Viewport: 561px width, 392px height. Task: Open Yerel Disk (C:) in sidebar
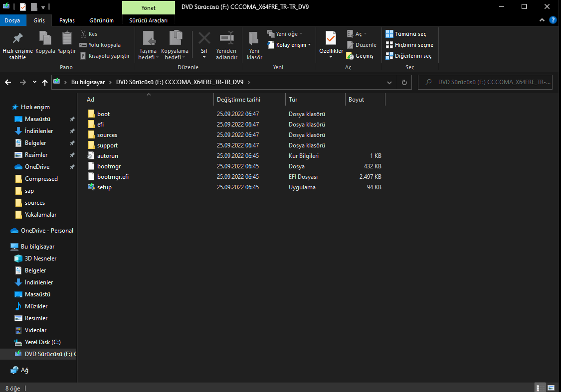(42, 342)
